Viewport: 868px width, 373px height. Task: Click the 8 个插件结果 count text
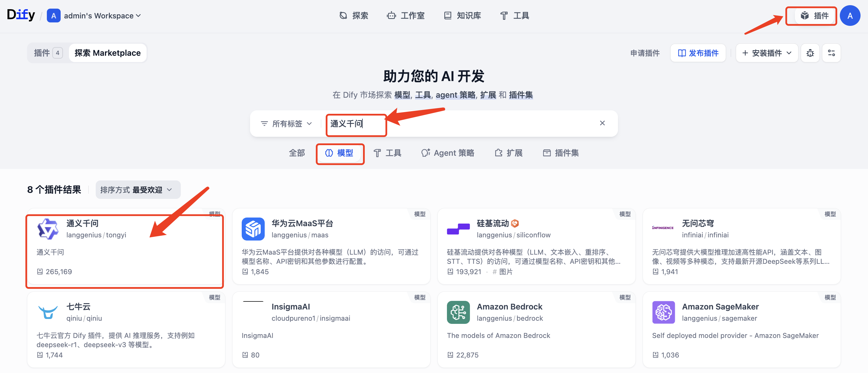tap(54, 190)
